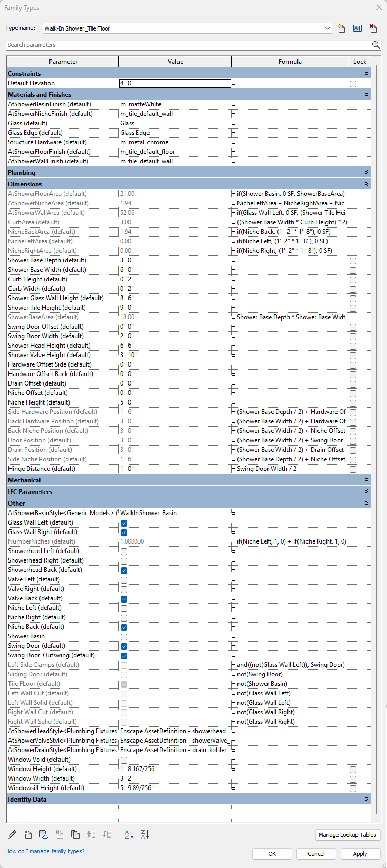Click the duplicate pages icon in bottom toolbar

(75, 834)
